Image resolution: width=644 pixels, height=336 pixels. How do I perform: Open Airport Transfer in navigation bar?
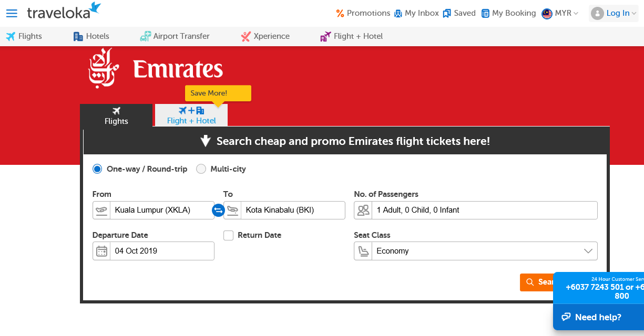click(175, 36)
